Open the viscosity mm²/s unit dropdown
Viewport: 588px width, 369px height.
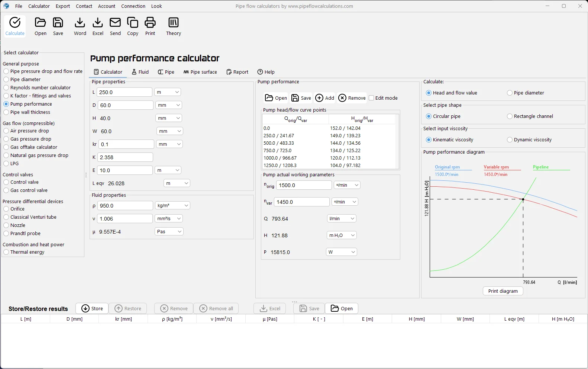(x=169, y=218)
